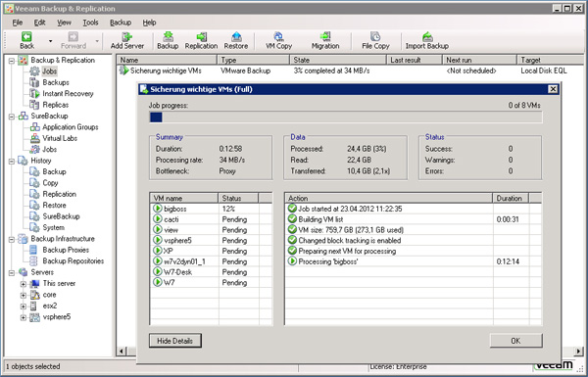
Task: Open the Tools menu
Action: pos(90,23)
